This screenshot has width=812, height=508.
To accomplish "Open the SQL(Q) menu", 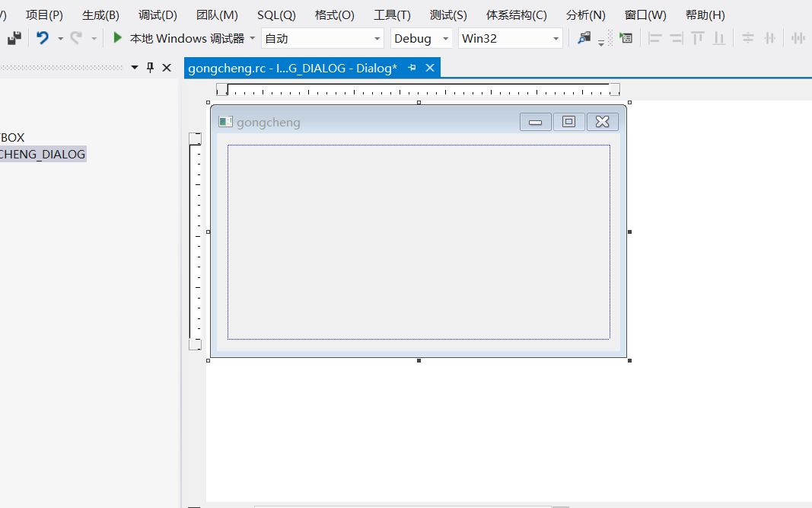I will tap(276, 15).
